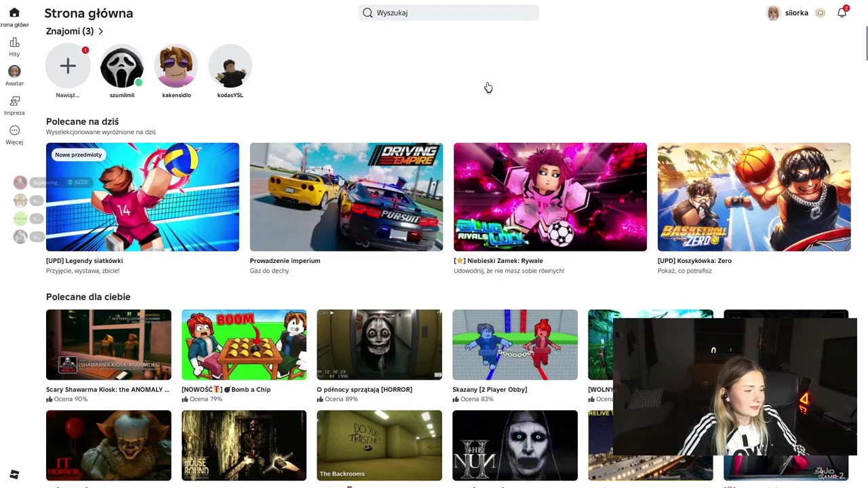Open The Nun II game thumbnail
The width and height of the screenshot is (868, 488).
point(515,445)
